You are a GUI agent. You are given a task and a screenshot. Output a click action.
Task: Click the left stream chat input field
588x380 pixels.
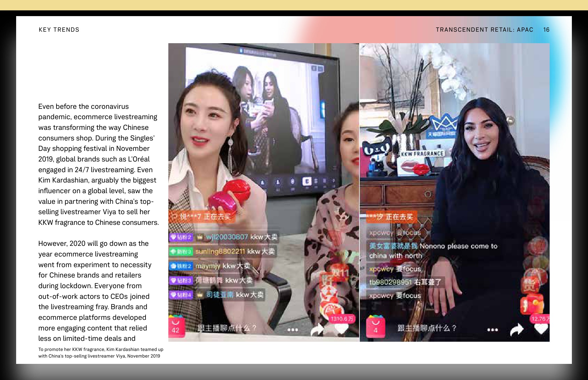click(227, 328)
